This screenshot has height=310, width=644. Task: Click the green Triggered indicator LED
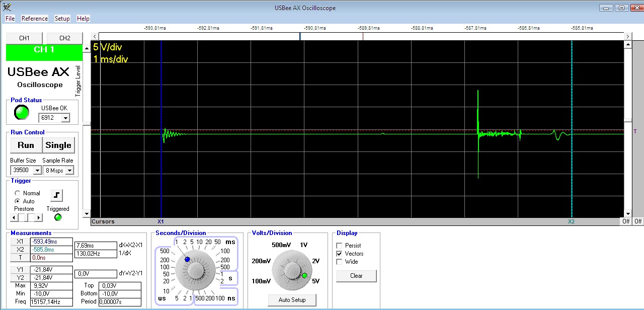click(58, 217)
